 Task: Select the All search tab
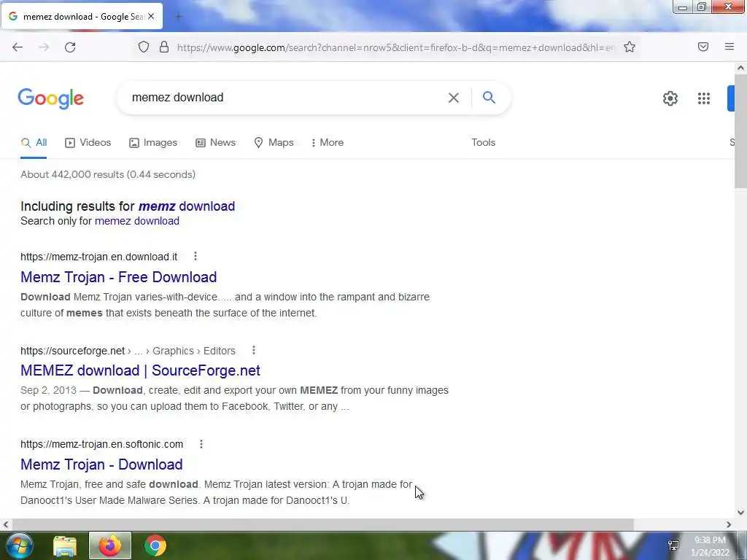coord(34,142)
